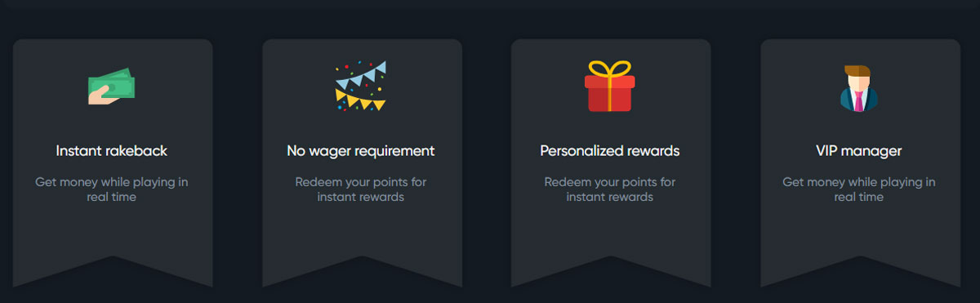Image resolution: width=980 pixels, height=303 pixels.
Task: Click the notched bottom of Instant rakeback card
Action: 113,271
